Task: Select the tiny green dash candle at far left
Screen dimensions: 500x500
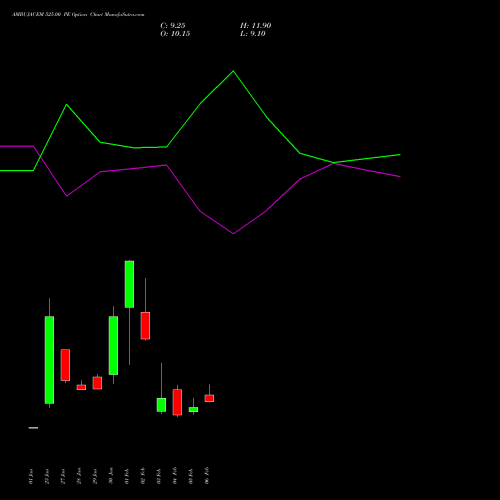Action: pyautogui.click(x=33, y=428)
